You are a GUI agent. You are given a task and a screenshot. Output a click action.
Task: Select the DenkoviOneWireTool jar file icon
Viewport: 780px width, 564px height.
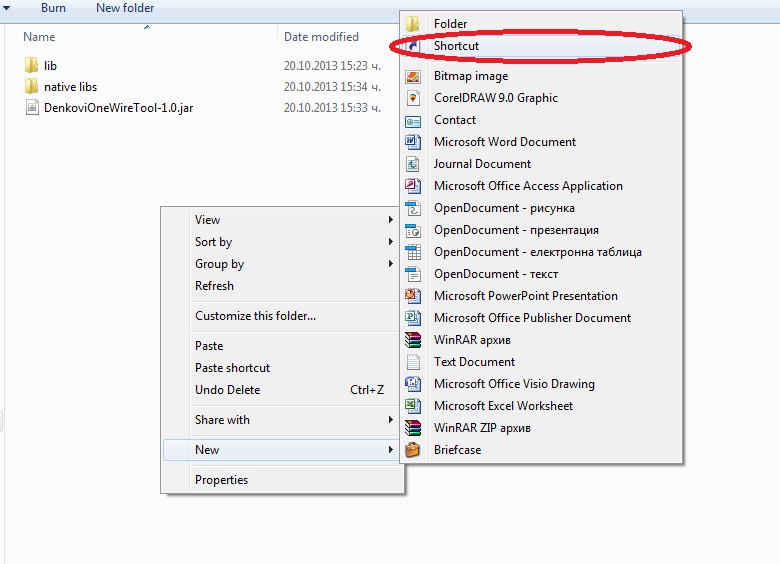point(32,107)
